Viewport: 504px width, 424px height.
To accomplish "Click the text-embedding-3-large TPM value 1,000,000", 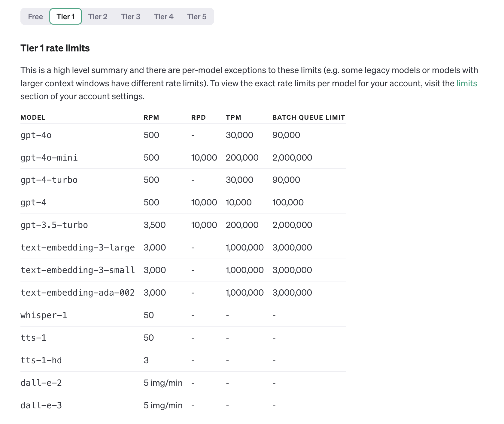I will (245, 247).
